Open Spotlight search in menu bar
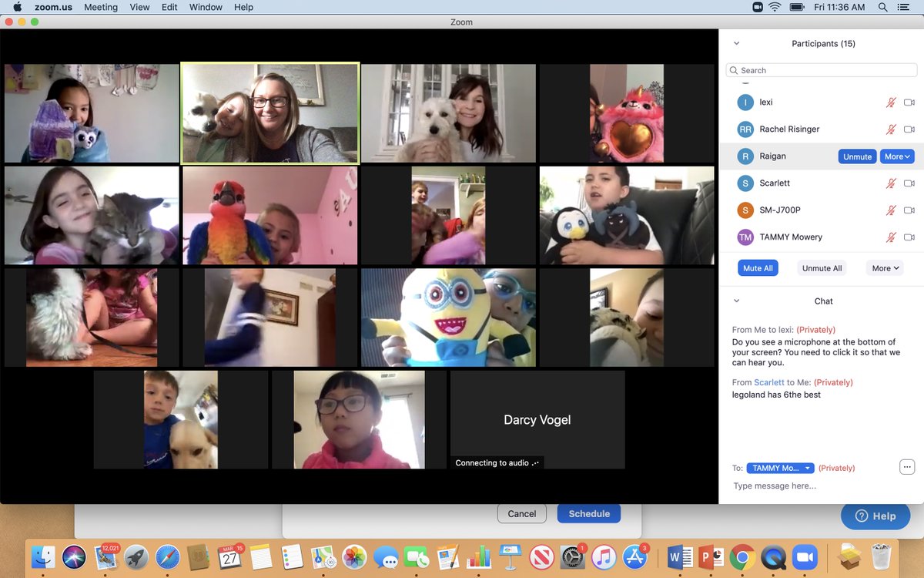 (882, 7)
